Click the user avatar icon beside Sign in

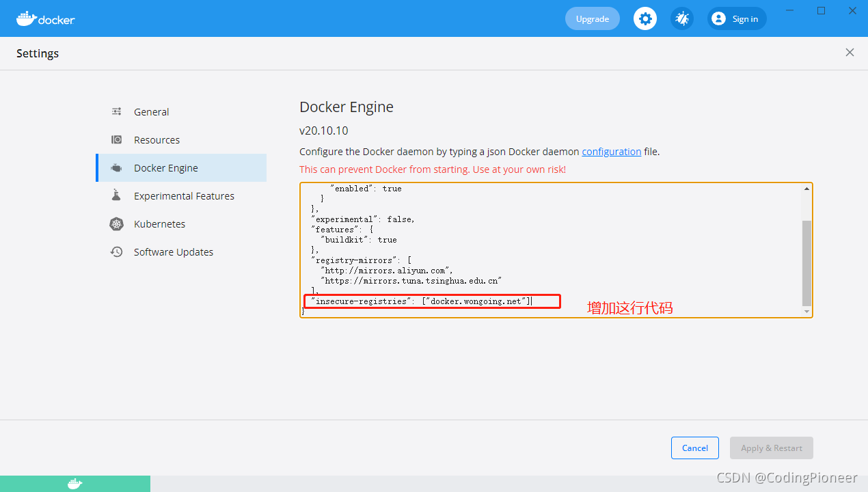(718, 18)
